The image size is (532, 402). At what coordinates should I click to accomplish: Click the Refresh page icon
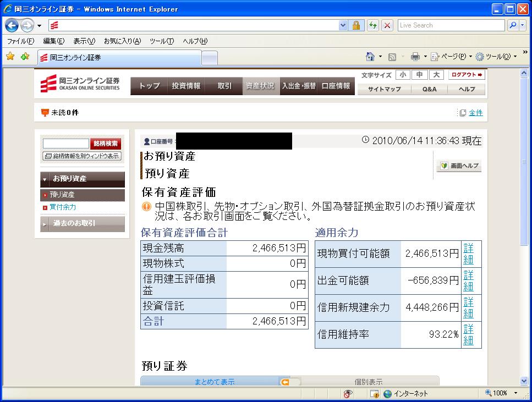point(373,25)
